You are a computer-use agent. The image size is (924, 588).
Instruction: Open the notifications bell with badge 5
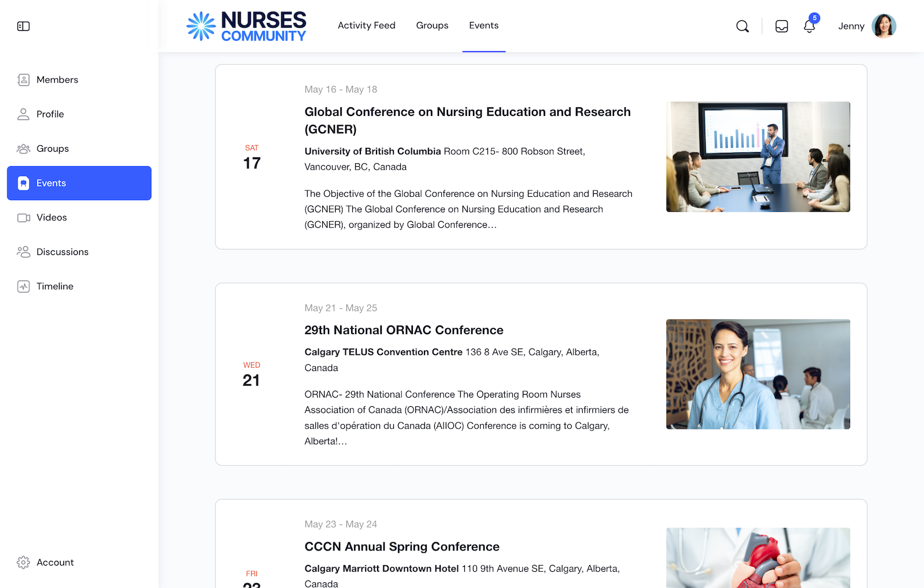(809, 26)
